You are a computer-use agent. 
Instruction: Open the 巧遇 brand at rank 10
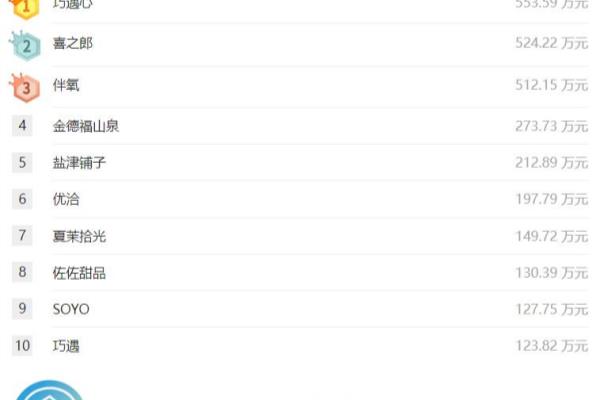point(66,346)
